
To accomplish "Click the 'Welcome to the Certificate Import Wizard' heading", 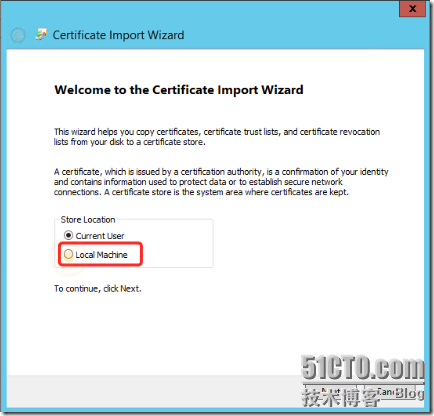I will point(179,90).
